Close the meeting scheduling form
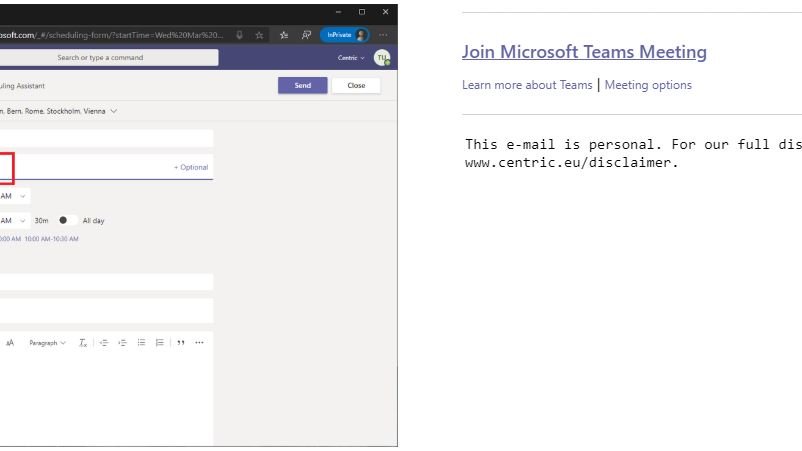 (357, 85)
